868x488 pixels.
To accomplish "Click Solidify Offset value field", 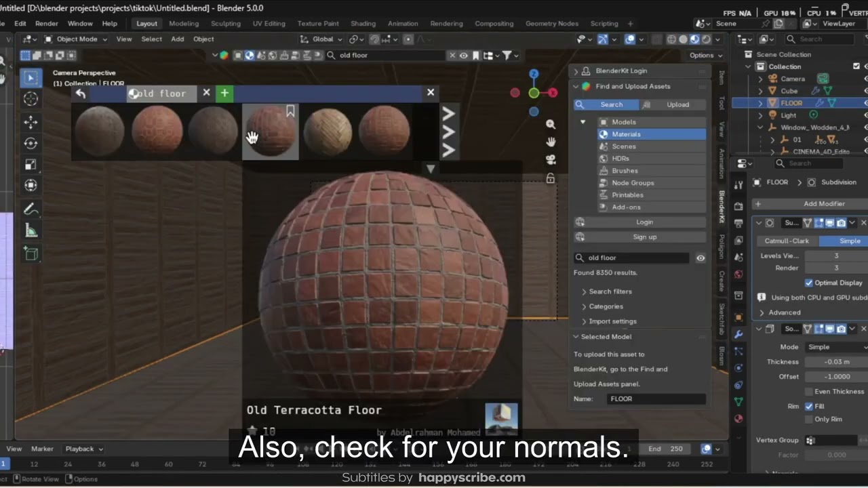I will [837, 377].
